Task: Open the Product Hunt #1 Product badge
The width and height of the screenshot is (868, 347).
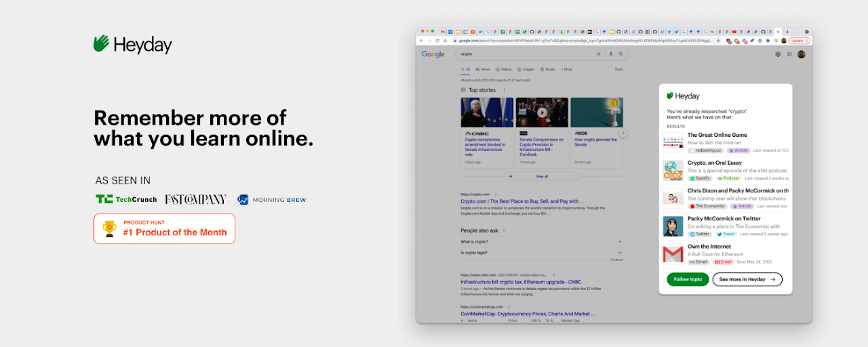Action: pyautogui.click(x=165, y=229)
